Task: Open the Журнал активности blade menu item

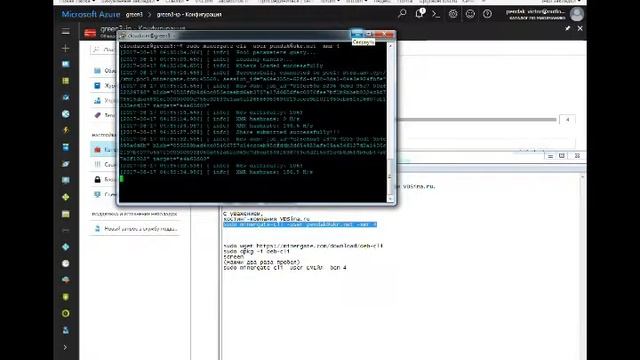Action: click(104, 86)
